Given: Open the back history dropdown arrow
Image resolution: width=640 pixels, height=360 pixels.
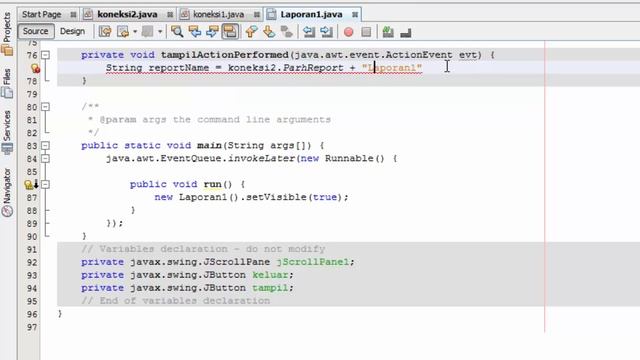Looking at the screenshot, I should [135, 31].
